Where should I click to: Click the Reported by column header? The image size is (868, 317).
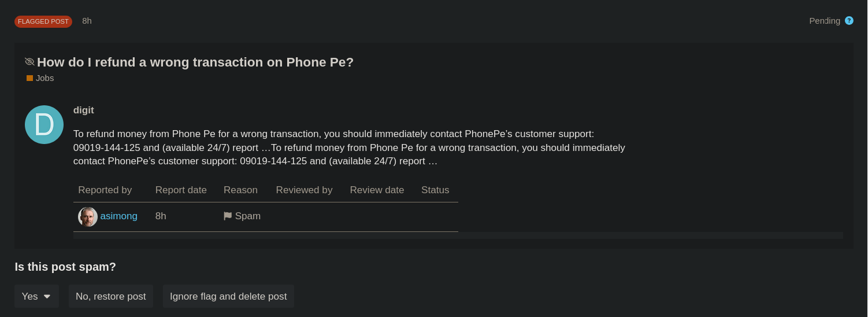click(105, 190)
